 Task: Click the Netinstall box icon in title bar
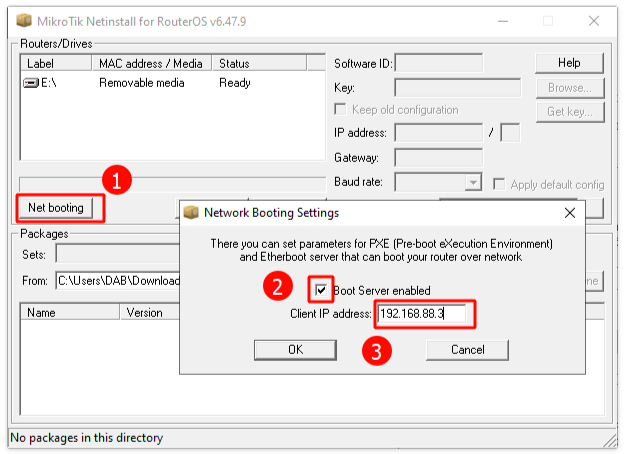pyautogui.click(x=24, y=21)
